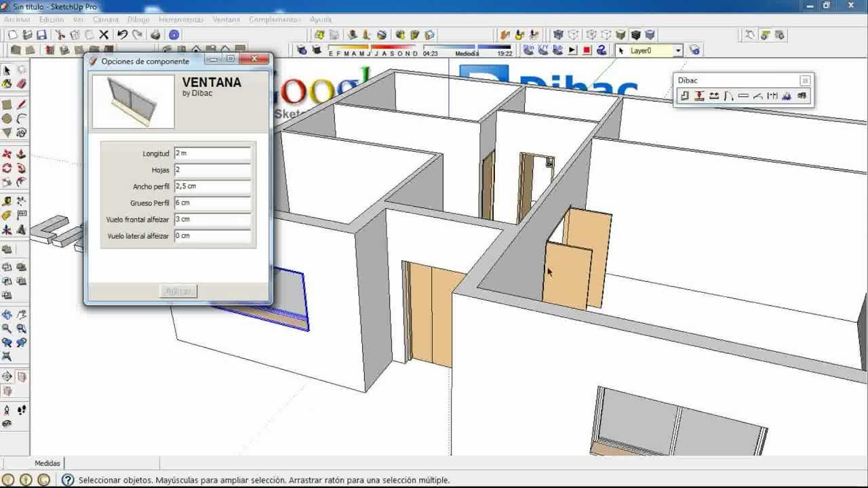868x488 pixels.
Task: Click the black Play button in toolbar
Action: tap(572, 50)
